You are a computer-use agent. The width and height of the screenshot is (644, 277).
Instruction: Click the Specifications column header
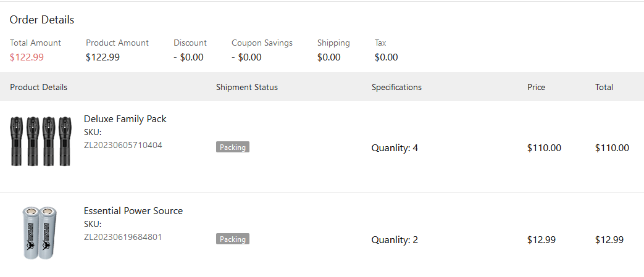click(396, 87)
